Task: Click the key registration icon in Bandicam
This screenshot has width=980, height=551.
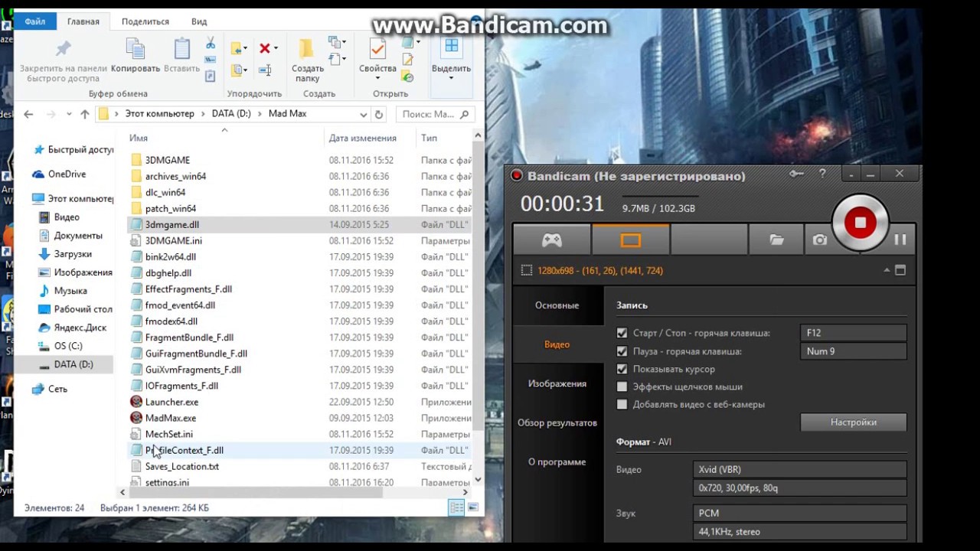Action: coord(797,174)
